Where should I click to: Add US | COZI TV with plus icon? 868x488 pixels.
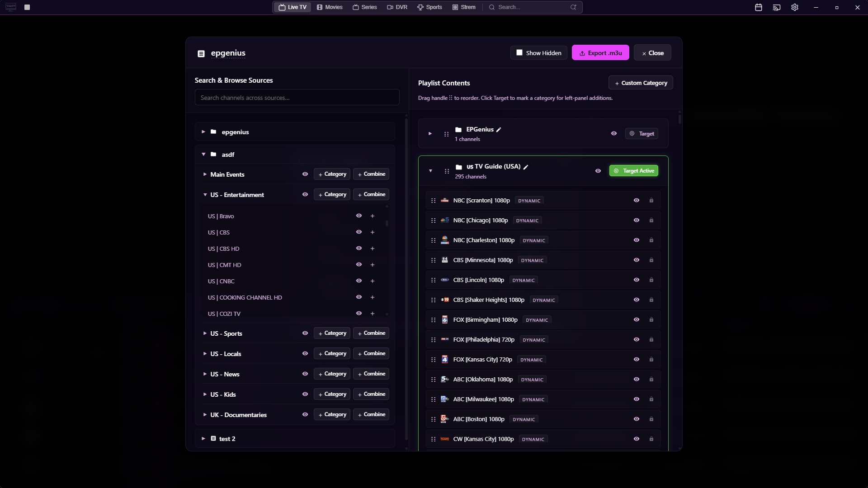(373, 314)
